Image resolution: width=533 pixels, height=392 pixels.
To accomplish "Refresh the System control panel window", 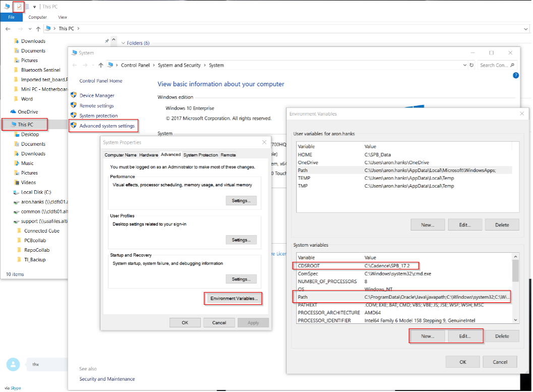I will [x=471, y=65].
